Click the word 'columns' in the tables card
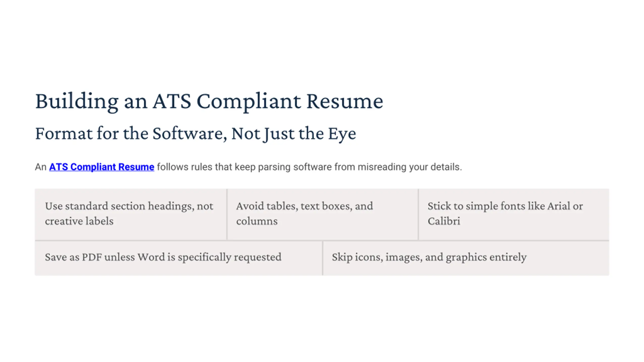The image size is (644, 362). (257, 221)
